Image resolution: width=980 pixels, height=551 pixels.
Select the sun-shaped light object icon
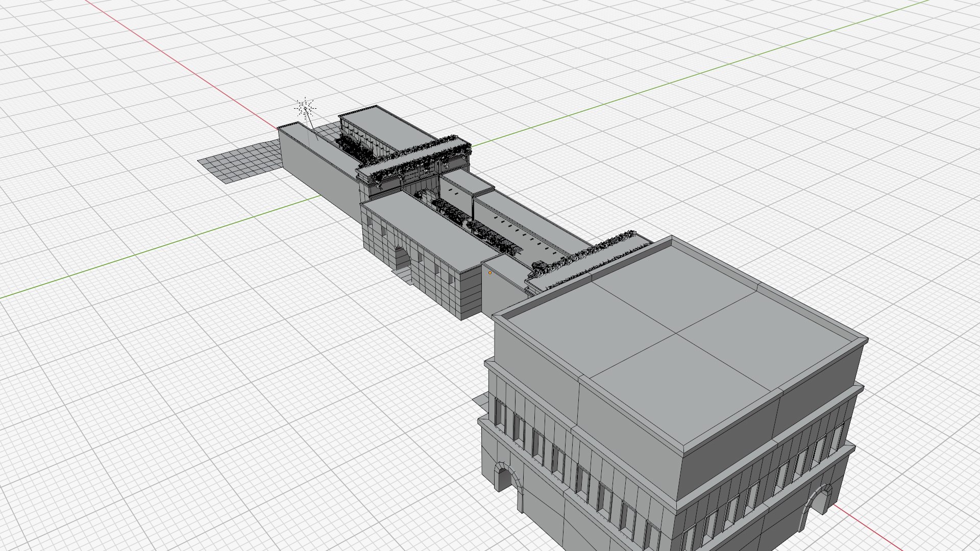pos(306,108)
